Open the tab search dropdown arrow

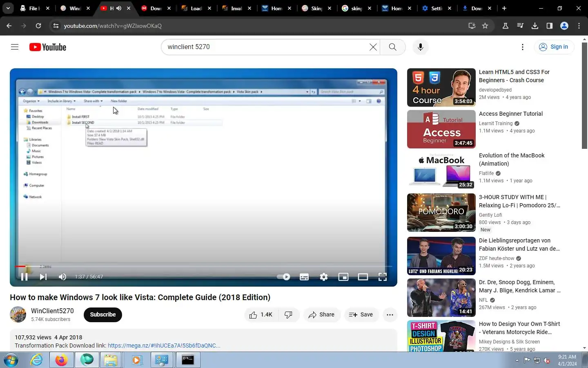pyautogui.click(x=8, y=8)
